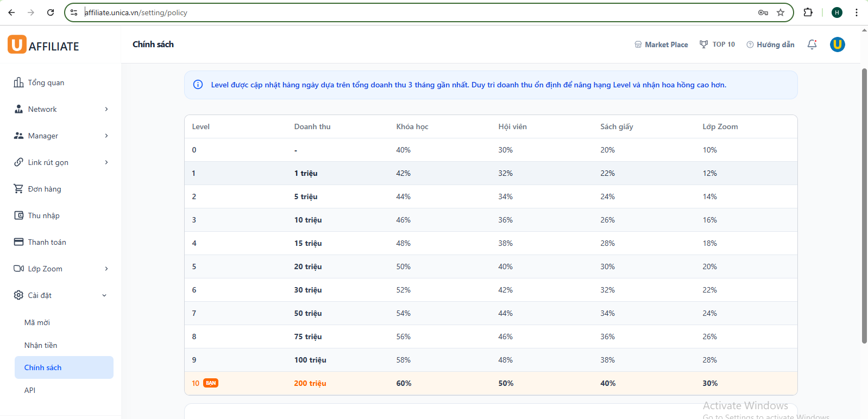This screenshot has width=868, height=419.
Task: Click the notification bell icon
Action: point(812,45)
